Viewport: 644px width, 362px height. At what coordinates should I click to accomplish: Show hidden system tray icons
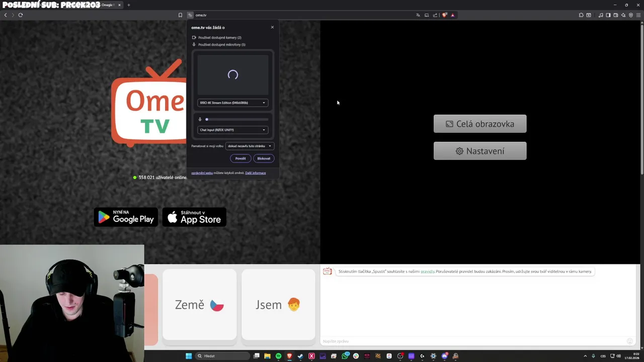(585, 356)
